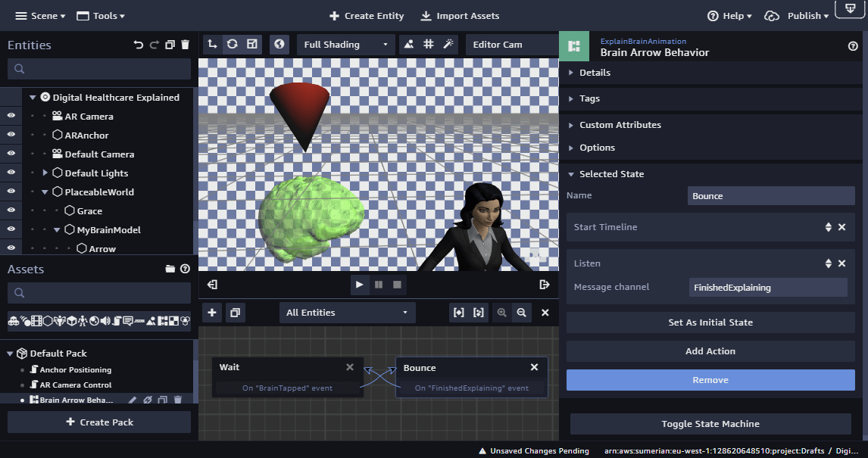Select the rotate transform tool icon
This screenshot has width=868, height=458.
[x=233, y=45]
